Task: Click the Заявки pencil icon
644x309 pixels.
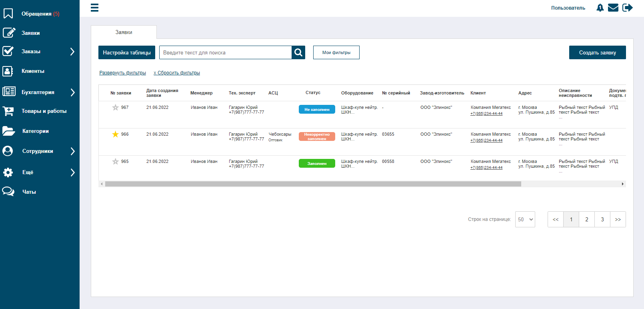Action: [x=9, y=32]
